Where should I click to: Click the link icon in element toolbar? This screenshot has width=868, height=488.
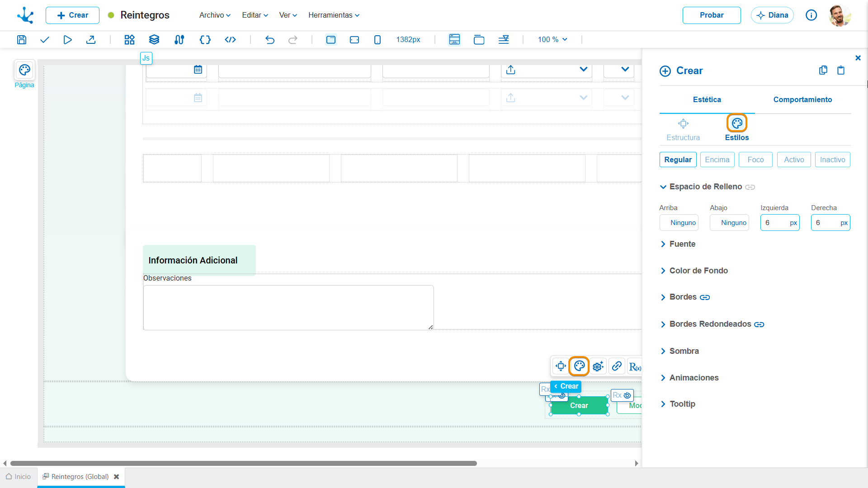(x=617, y=366)
